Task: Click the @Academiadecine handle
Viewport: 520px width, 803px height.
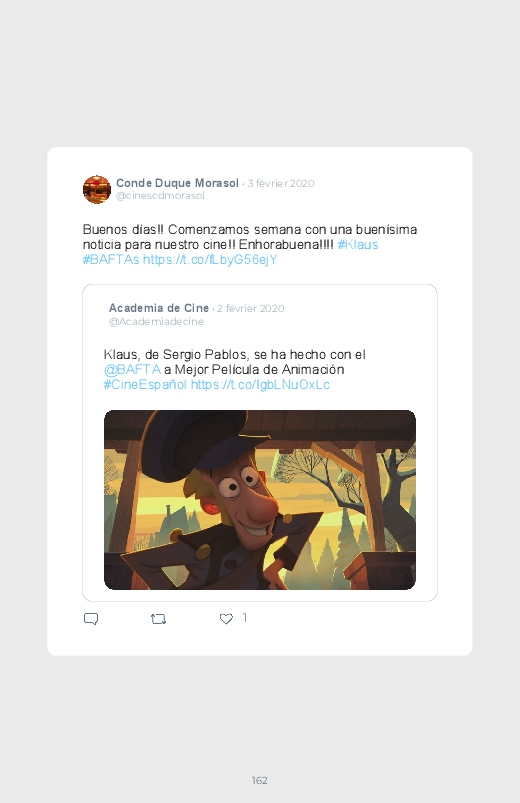Action: pos(156,321)
